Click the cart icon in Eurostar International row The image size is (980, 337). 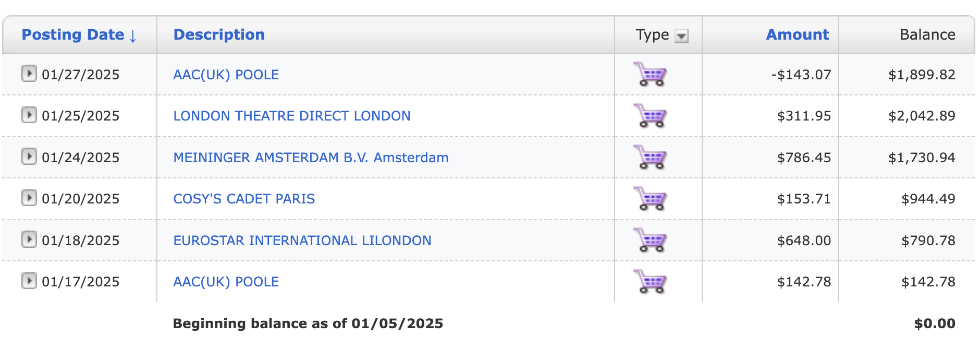pos(650,240)
